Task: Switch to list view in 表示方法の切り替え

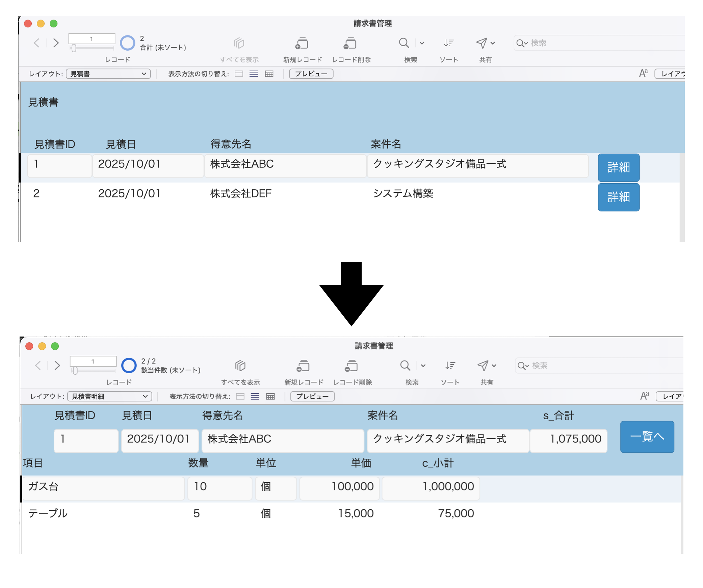Action: [254, 74]
